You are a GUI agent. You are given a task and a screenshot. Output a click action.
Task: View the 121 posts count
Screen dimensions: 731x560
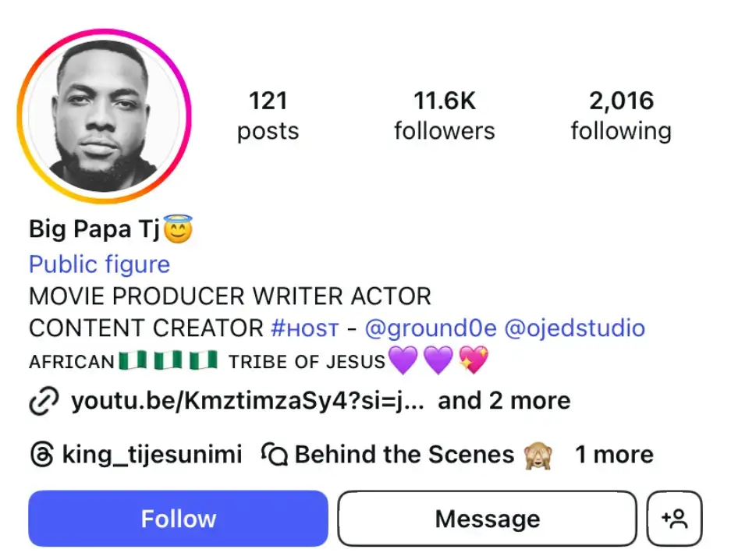[268, 115]
